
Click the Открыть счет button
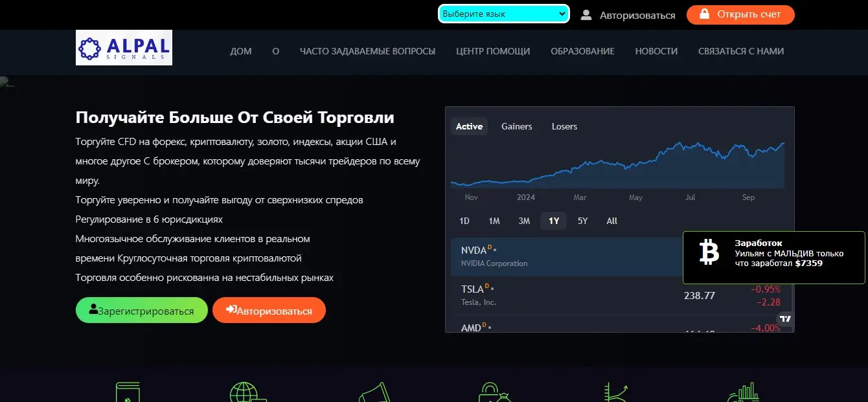(740, 14)
